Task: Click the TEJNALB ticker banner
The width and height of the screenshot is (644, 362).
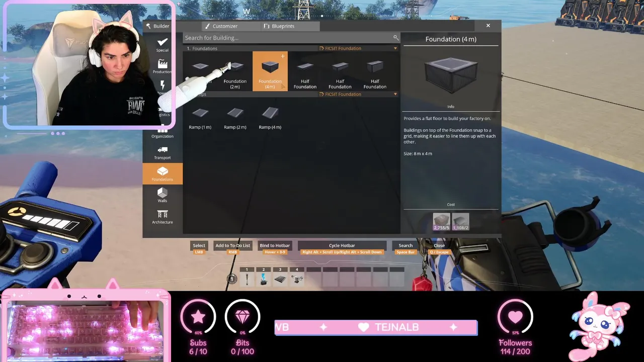Action: point(376,327)
